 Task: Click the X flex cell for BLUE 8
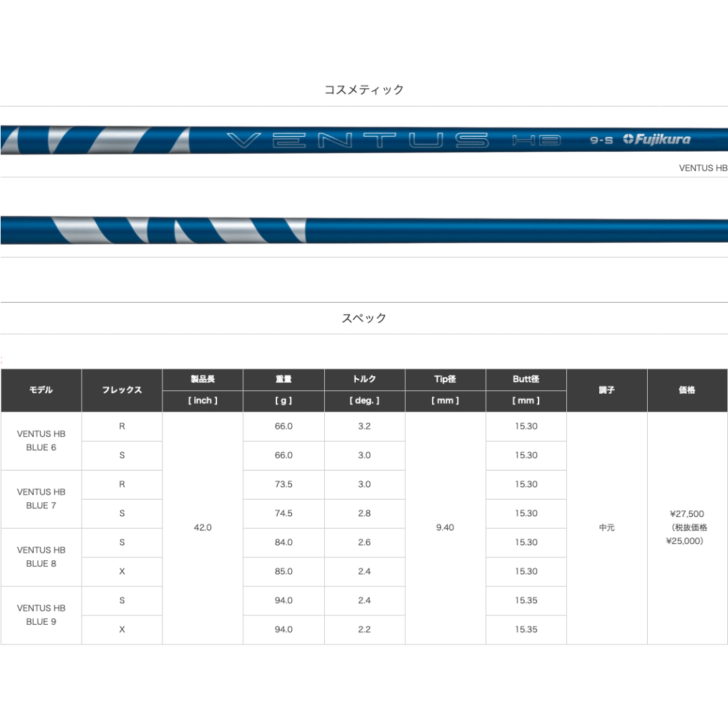121,571
